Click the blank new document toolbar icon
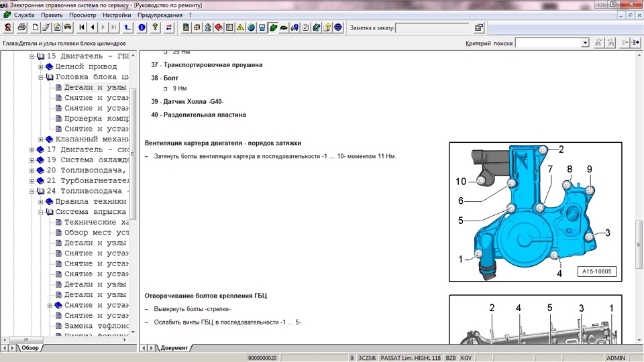Viewport: 644px width, 362px height. point(36,27)
